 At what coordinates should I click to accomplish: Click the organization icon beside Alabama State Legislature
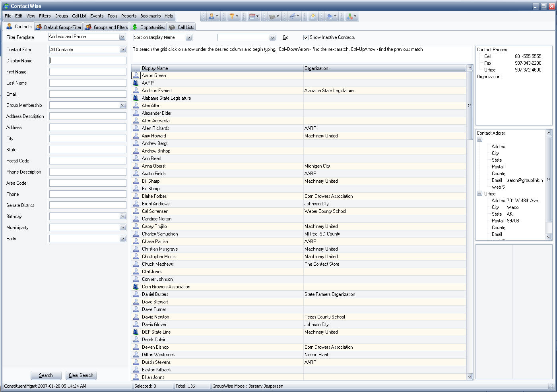136,98
